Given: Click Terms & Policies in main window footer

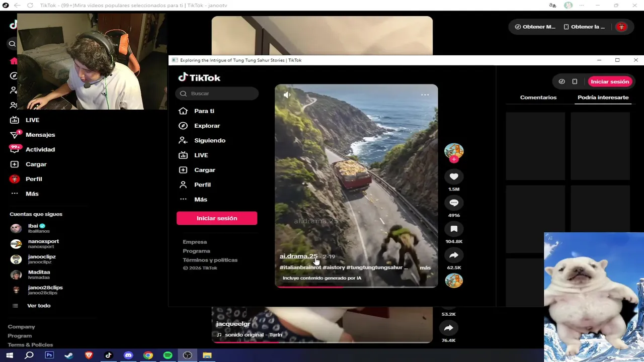Looking at the screenshot, I should (30, 345).
